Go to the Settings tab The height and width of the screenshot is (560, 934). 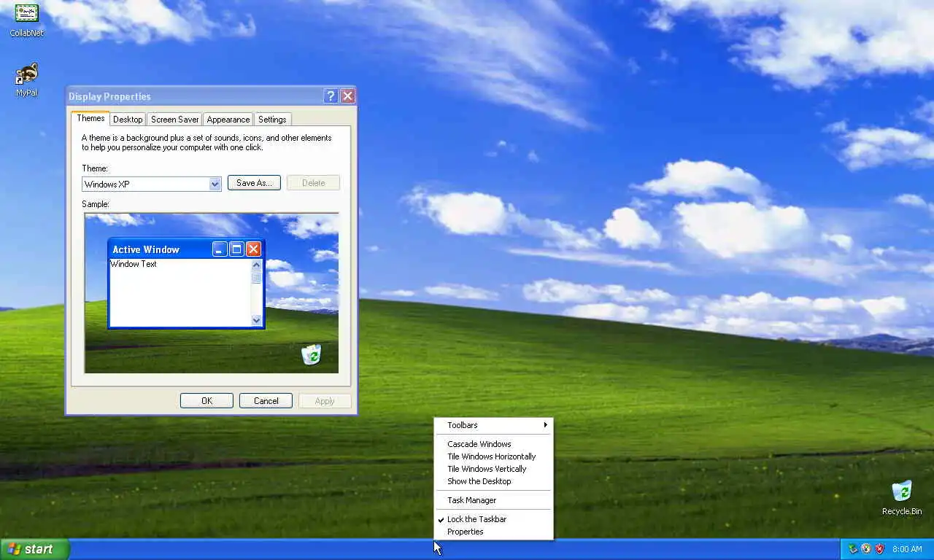coord(272,120)
